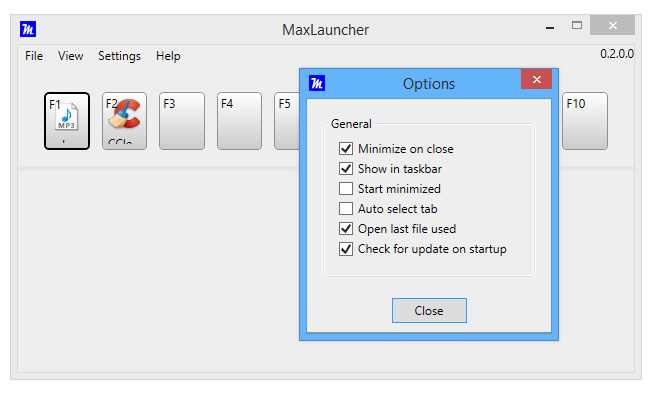Open the View menu

point(71,56)
